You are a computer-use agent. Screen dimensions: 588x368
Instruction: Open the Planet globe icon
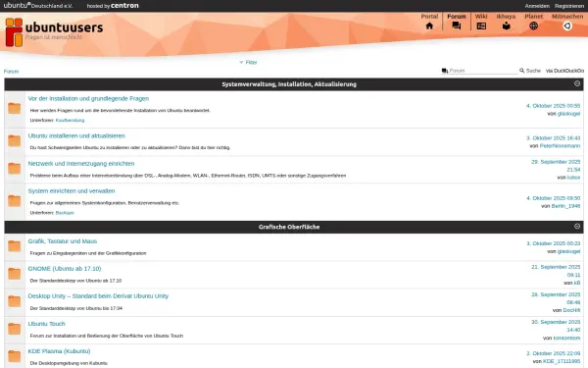click(x=533, y=26)
